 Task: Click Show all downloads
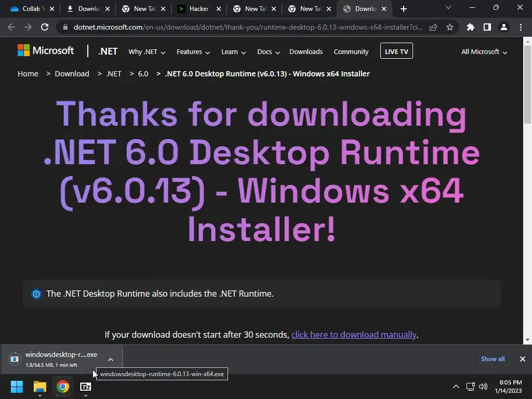click(493, 359)
